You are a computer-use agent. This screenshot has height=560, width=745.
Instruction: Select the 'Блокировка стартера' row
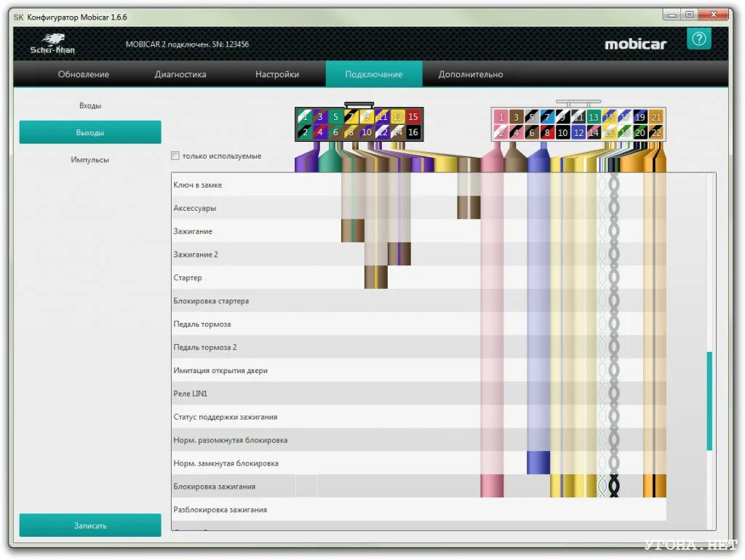pos(418,300)
